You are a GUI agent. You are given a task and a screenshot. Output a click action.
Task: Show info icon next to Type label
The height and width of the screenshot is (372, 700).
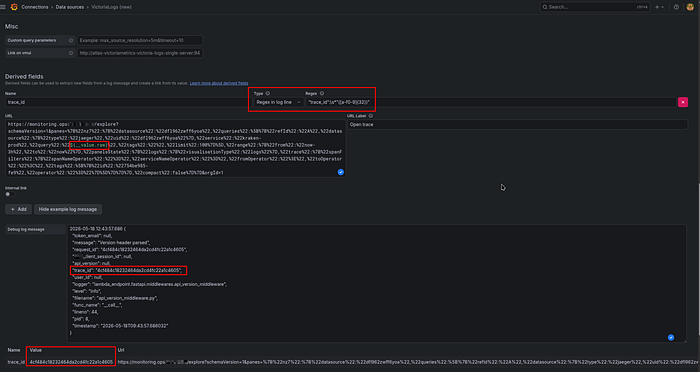click(x=268, y=93)
